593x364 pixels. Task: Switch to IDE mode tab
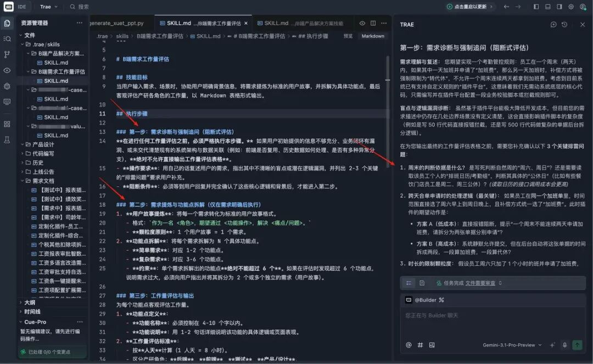22,7
